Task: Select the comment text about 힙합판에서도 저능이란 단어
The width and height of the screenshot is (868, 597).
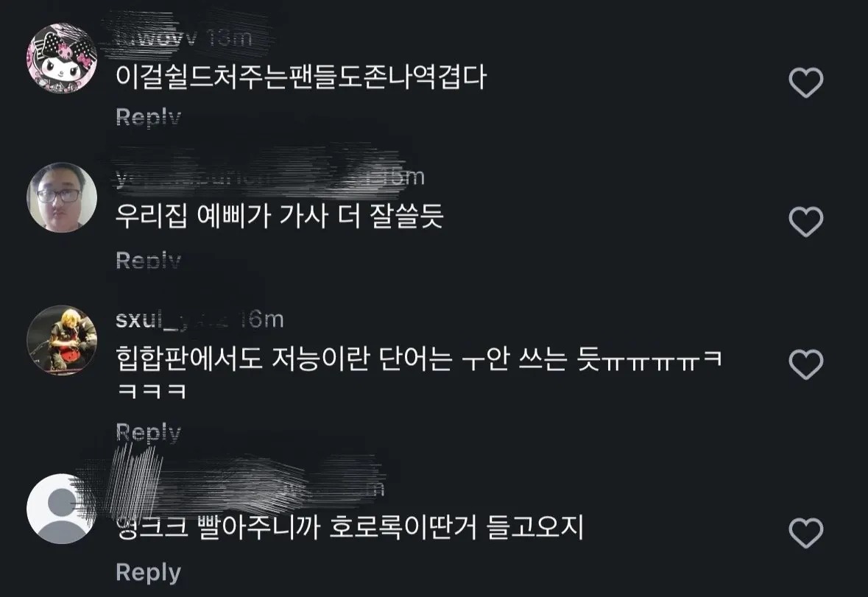Action: [418, 375]
